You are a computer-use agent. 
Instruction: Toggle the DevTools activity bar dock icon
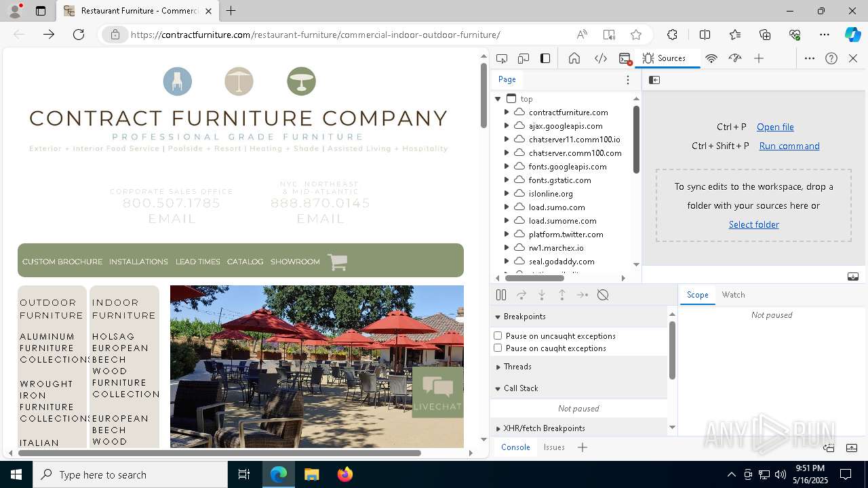[x=545, y=58]
